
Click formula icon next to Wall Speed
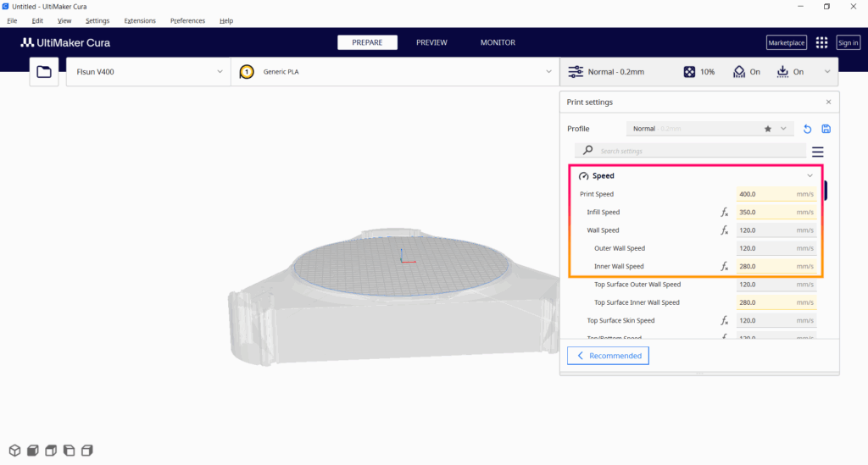[724, 230]
